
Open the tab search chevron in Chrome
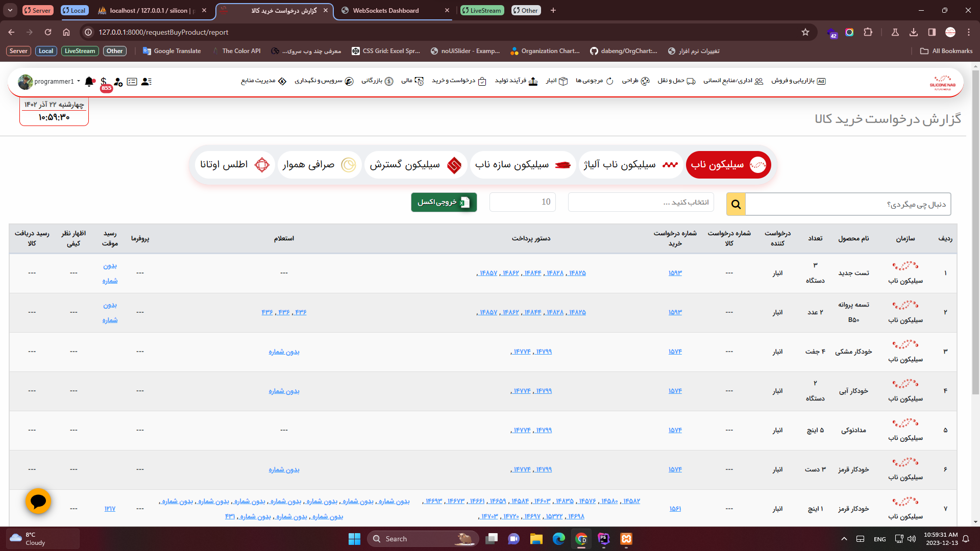(x=10, y=10)
